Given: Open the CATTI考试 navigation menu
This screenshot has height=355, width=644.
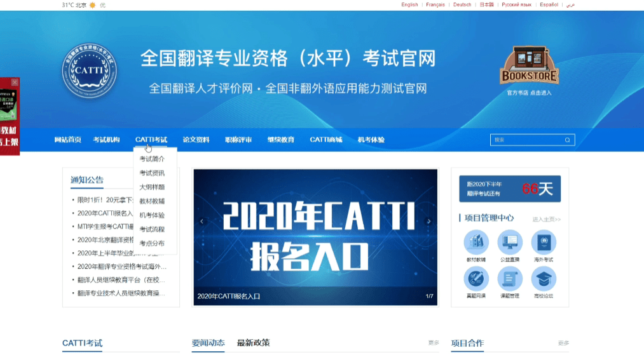Looking at the screenshot, I should (151, 140).
